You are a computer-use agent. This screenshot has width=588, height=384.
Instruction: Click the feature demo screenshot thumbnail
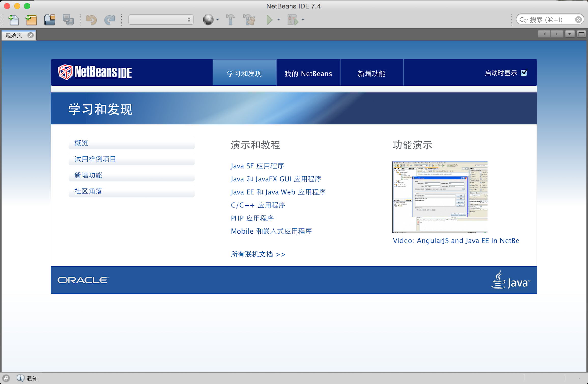[x=440, y=197]
